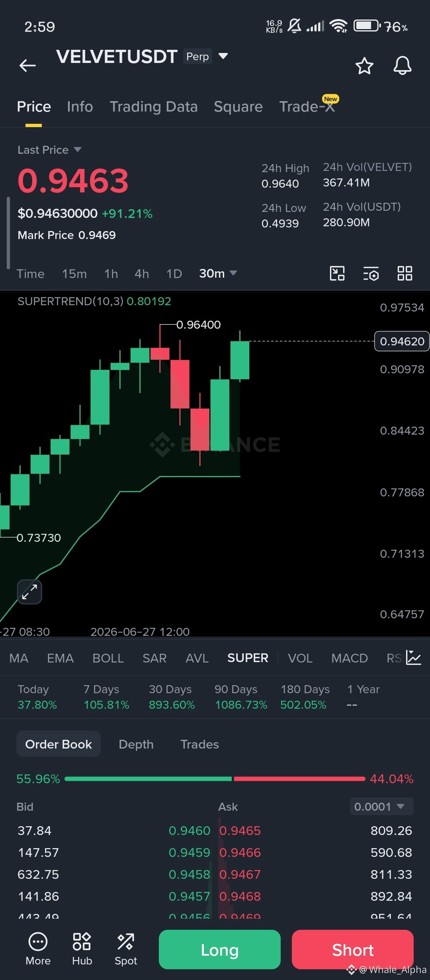Select the 1h chart interval

(x=111, y=274)
